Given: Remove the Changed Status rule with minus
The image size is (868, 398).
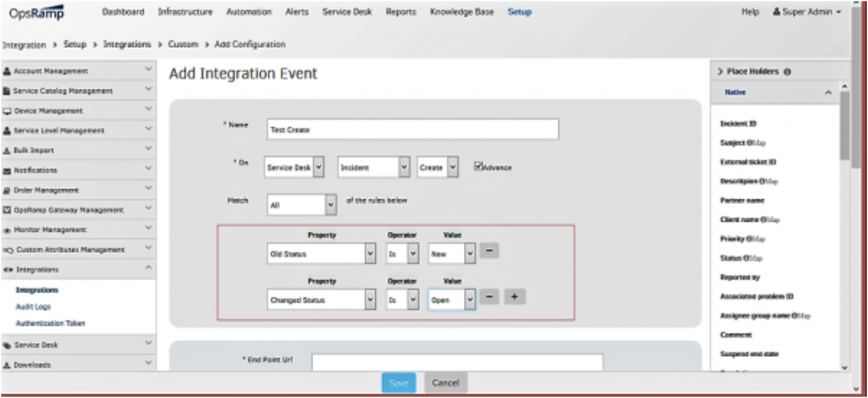Looking at the screenshot, I should (489, 297).
